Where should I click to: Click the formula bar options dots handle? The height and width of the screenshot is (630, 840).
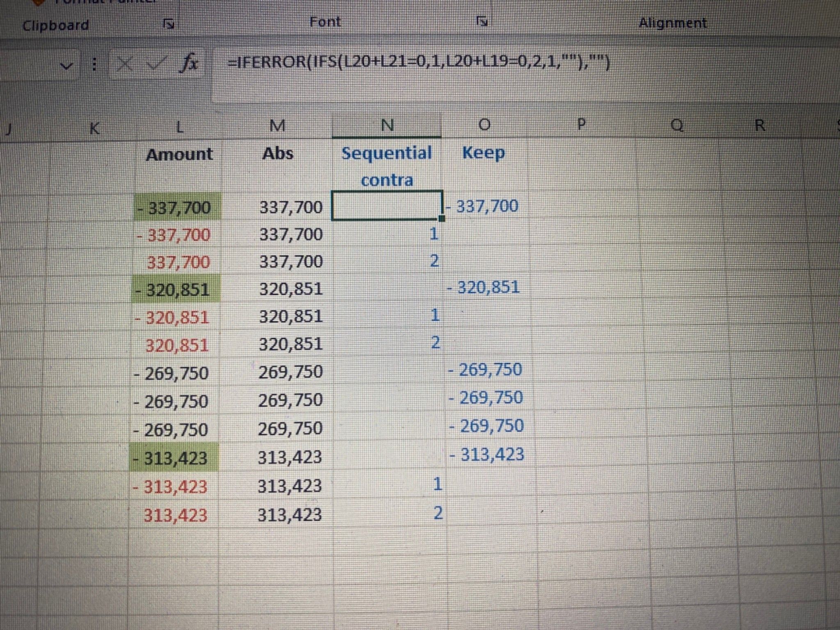pyautogui.click(x=94, y=64)
